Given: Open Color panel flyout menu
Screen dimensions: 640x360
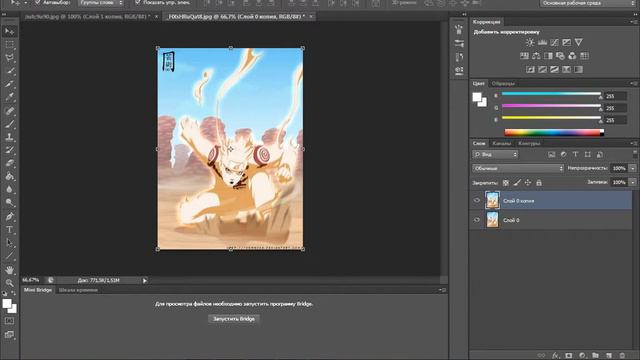Looking at the screenshot, I should pos(633,83).
